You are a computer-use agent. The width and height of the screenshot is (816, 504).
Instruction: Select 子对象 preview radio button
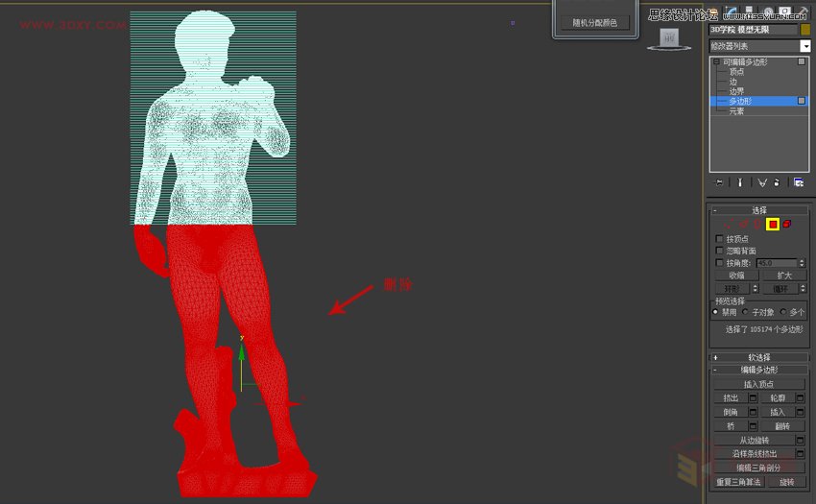tap(745, 312)
